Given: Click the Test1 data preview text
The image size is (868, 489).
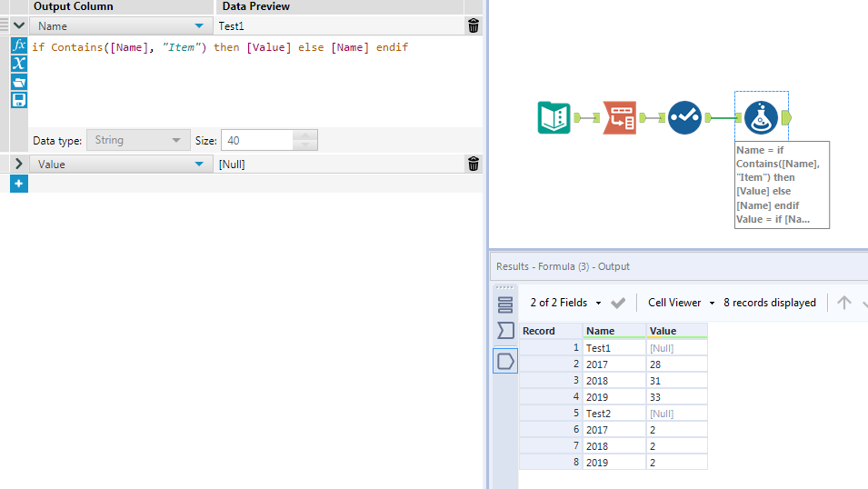Looking at the screenshot, I should [x=232, y=26].
